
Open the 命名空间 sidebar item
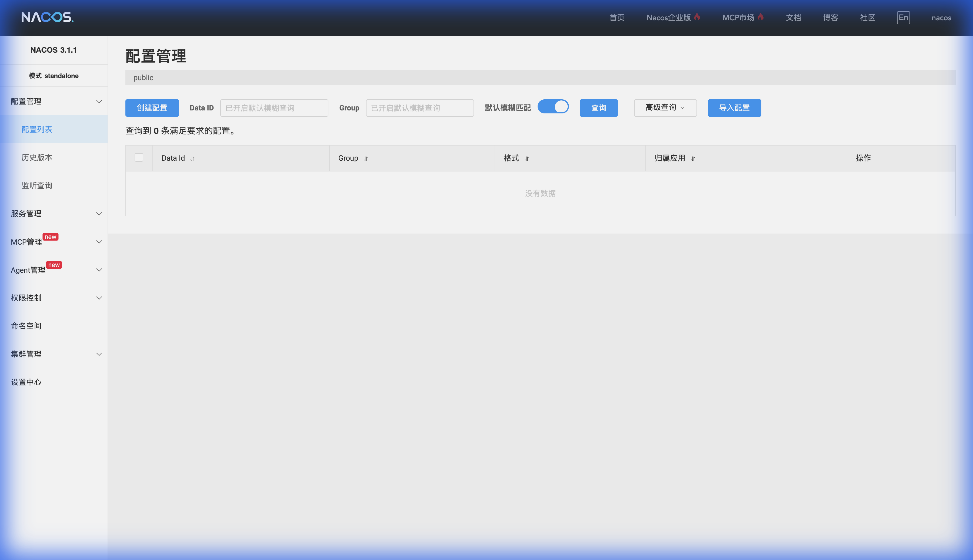[26, 326]
